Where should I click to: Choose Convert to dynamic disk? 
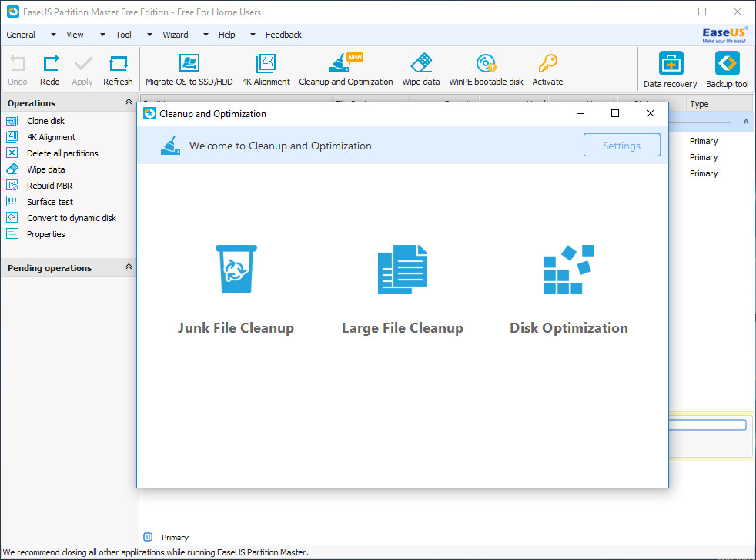[72, 218]
